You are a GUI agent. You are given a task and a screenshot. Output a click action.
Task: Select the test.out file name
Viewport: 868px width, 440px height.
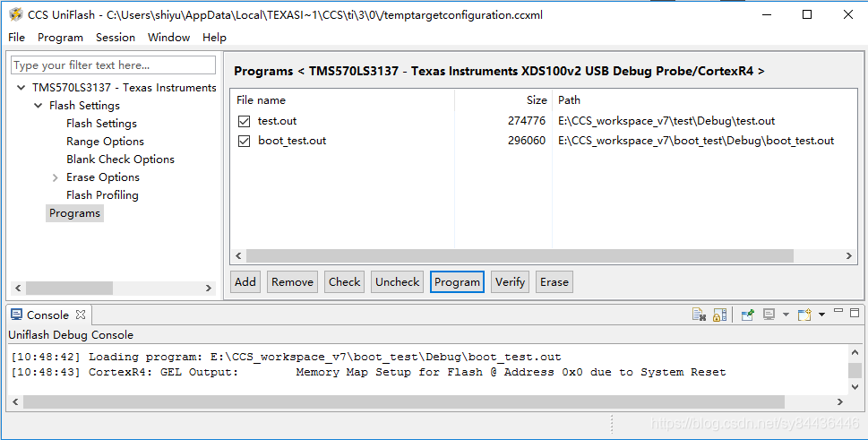click(278, 121)
